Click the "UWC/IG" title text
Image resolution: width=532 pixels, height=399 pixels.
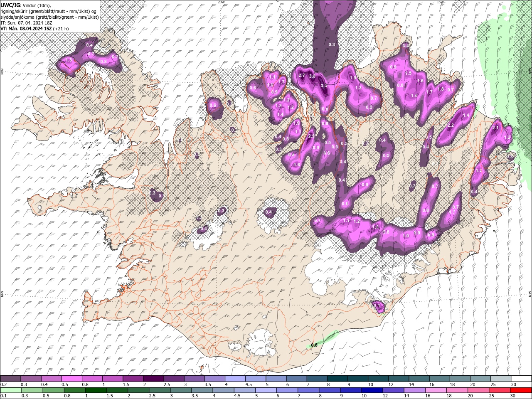point(10,5)
